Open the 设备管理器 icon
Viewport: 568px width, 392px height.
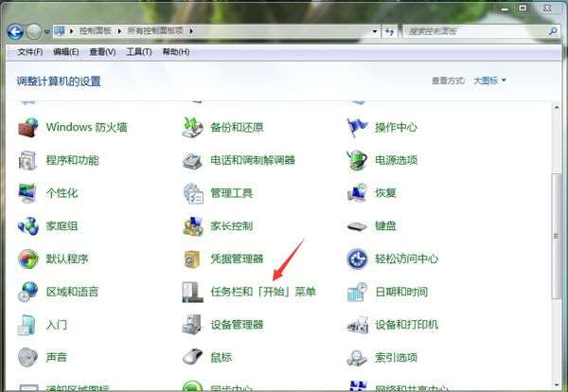click(x=192, y=324)
